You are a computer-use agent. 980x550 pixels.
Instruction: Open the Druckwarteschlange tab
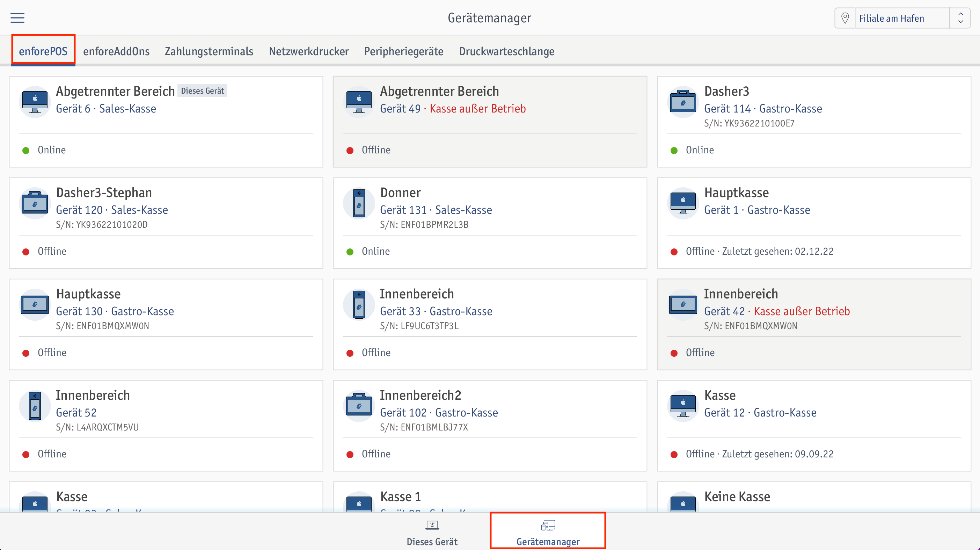[x=507, y=51]
